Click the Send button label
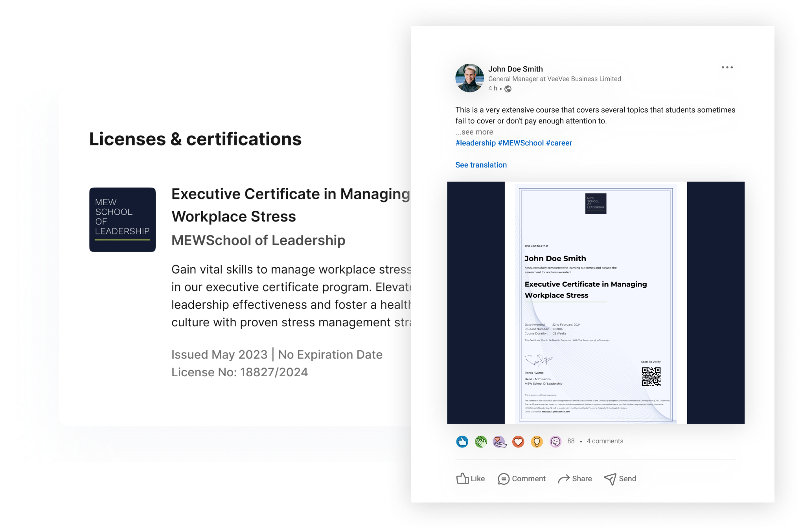 [627, 479]
